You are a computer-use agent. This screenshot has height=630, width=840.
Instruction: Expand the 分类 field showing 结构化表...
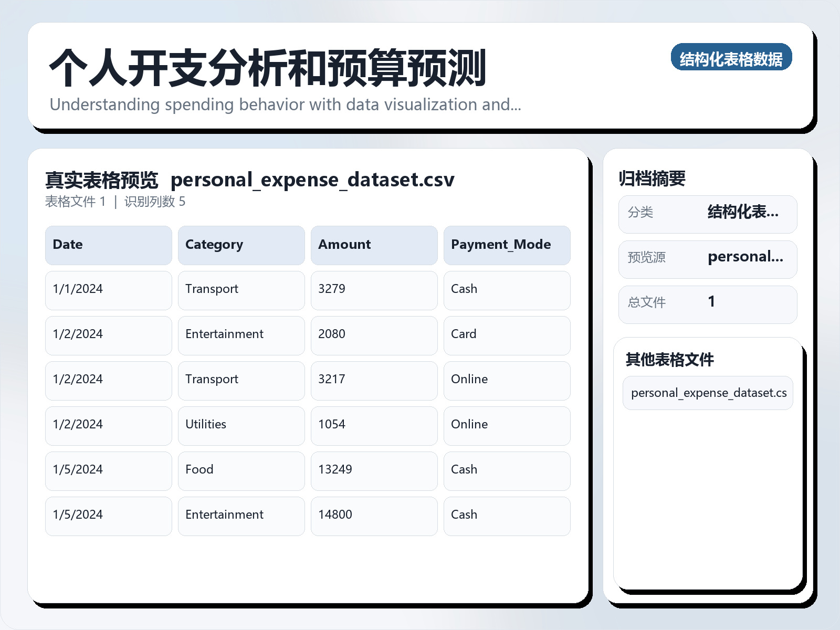(x=707, y=213)
